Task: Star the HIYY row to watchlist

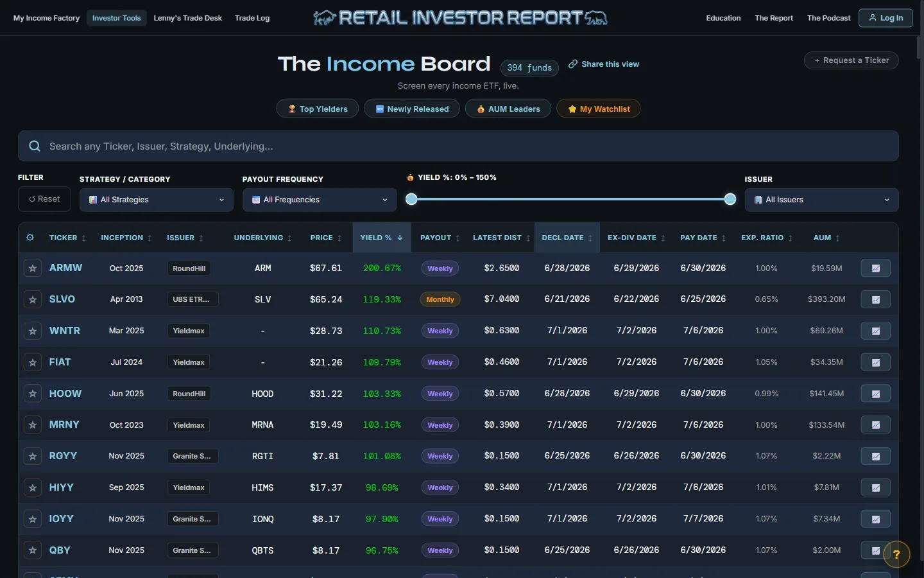Action: (x=33, y=487)
